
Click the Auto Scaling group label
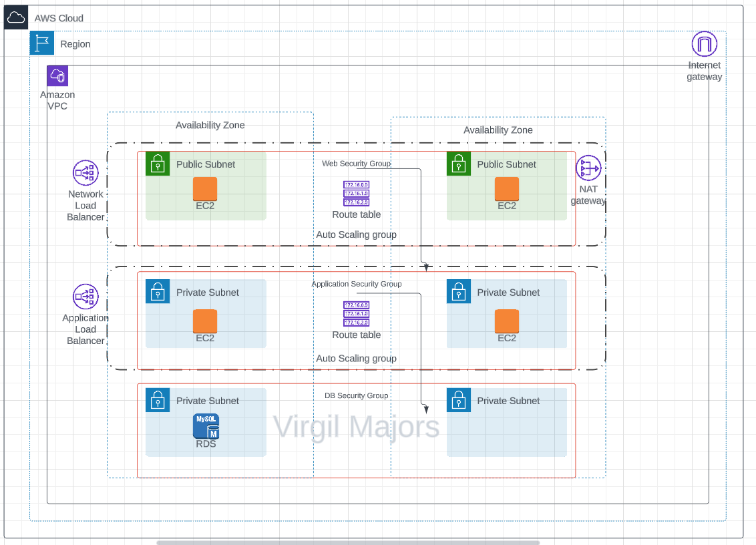(356, 234)
